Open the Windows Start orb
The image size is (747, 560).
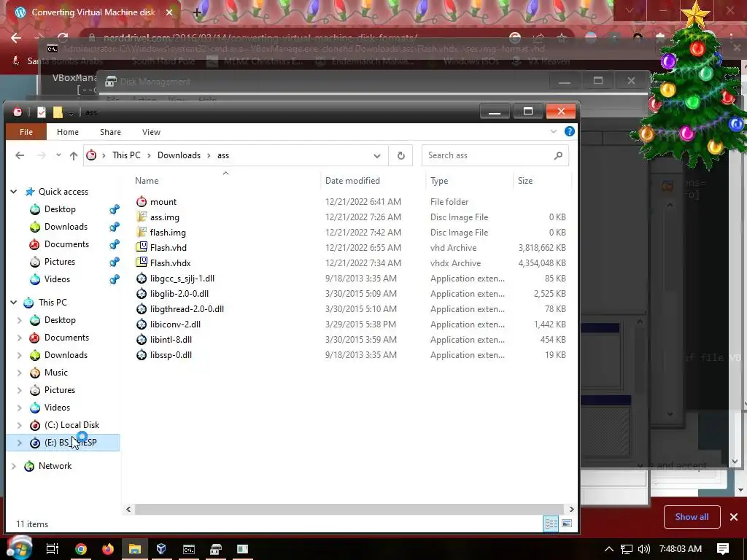(x=19, y=548)
